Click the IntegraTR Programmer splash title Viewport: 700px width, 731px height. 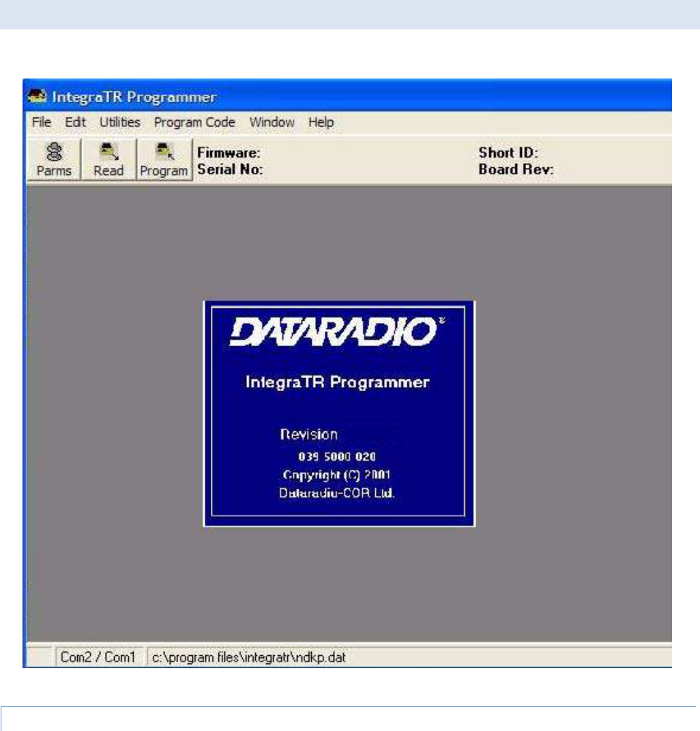point(337,382)
